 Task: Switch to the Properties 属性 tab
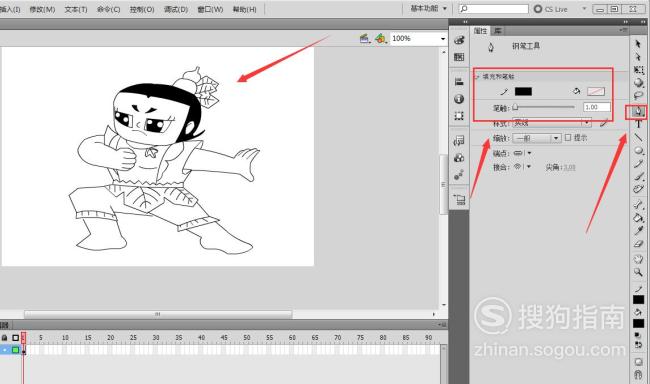click(x=480, y=31)
